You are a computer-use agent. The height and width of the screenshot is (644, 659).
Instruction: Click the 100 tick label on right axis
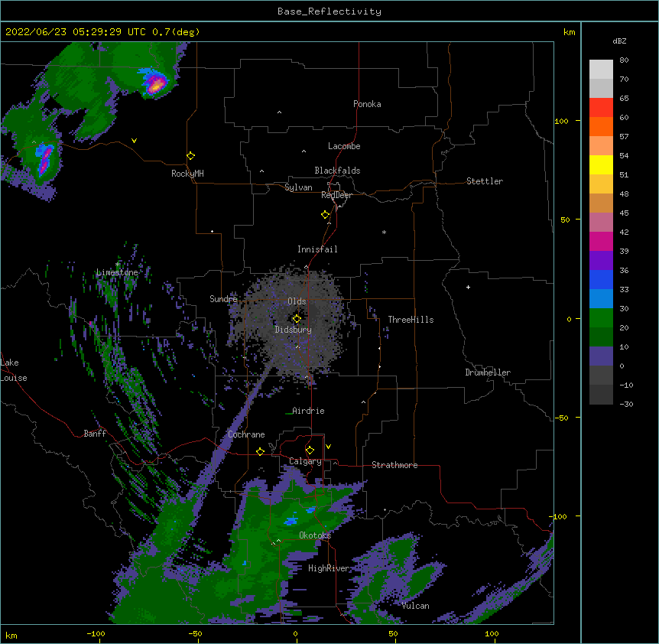point(561,121)
